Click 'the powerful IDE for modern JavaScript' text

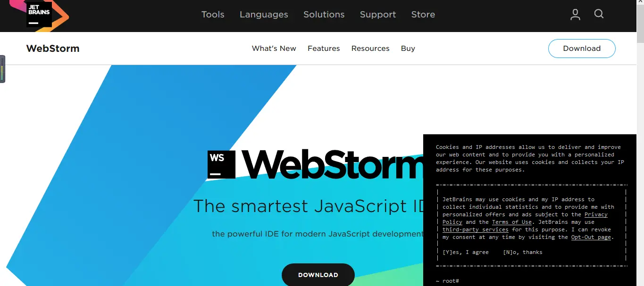318,234
